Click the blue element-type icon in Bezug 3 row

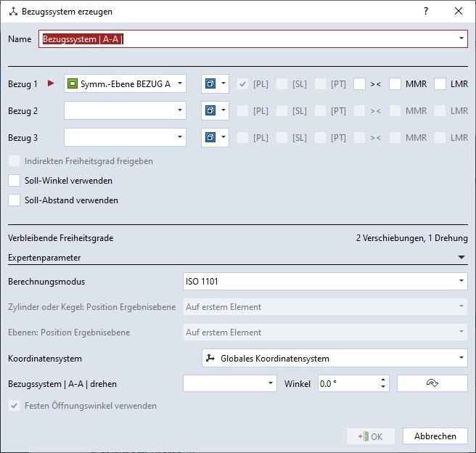point(210,138)
